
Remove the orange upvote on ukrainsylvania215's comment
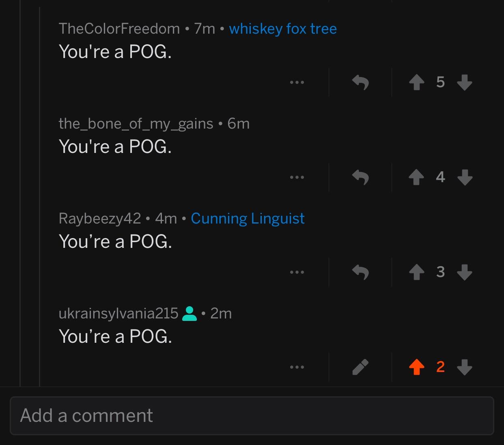tap(416, 367)
